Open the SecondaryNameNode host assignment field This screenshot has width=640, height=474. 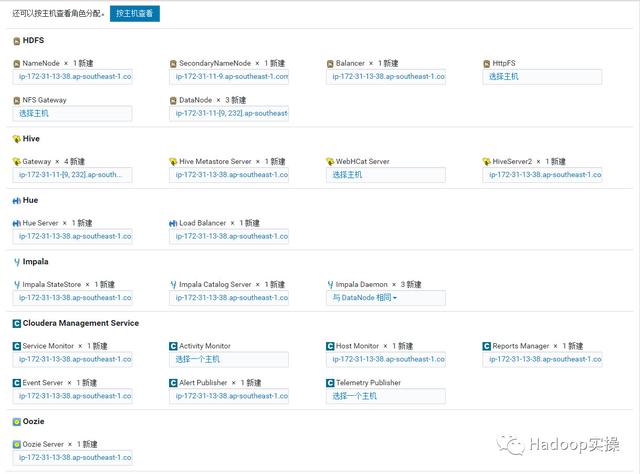pos(229,77)
